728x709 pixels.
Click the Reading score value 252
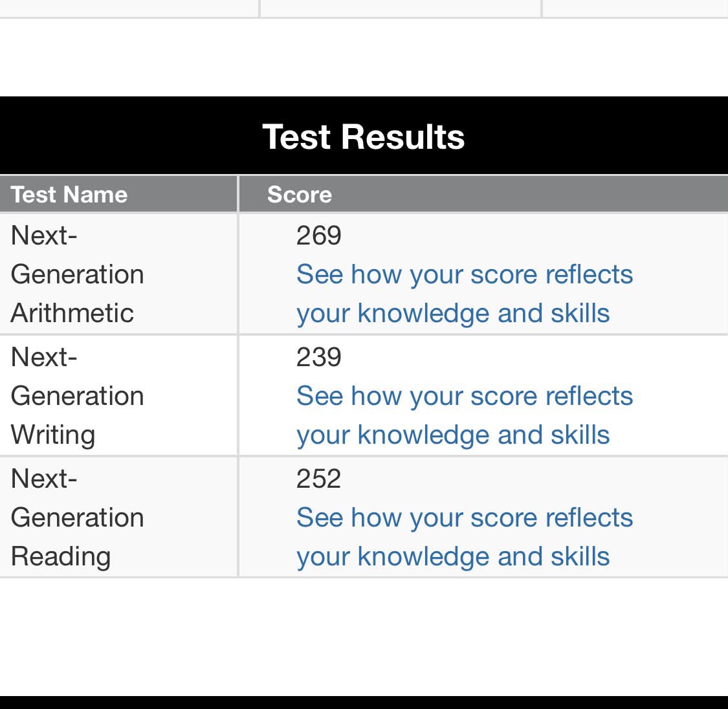coord(318,479)
